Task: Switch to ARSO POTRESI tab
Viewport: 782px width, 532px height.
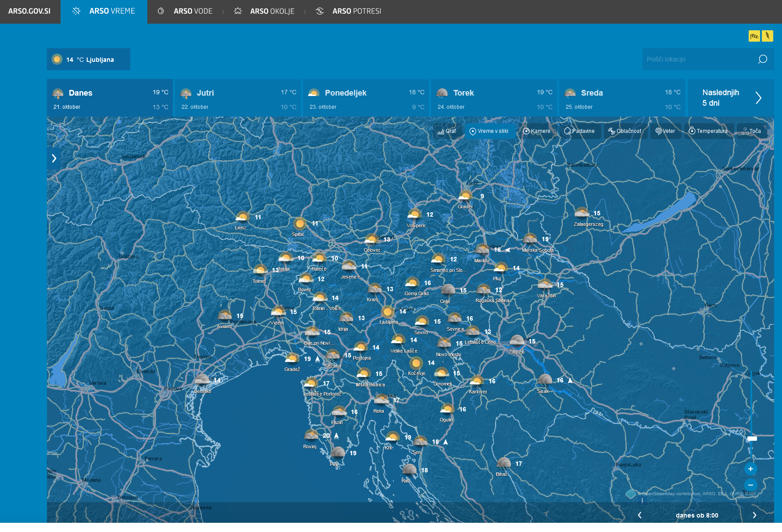Action: pyautogui.click(x=349, y=11)
